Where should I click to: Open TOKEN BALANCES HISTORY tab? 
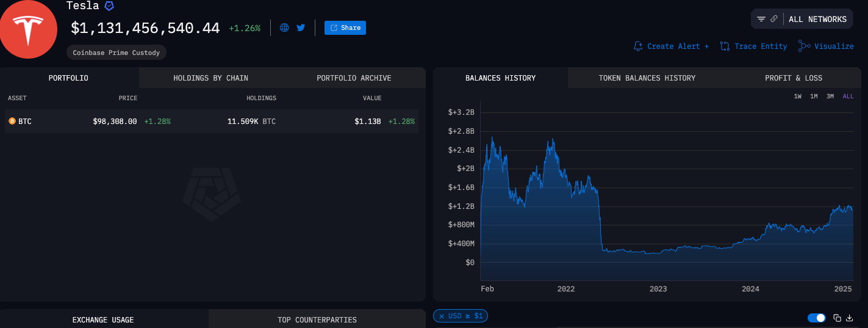coord(647,78)
